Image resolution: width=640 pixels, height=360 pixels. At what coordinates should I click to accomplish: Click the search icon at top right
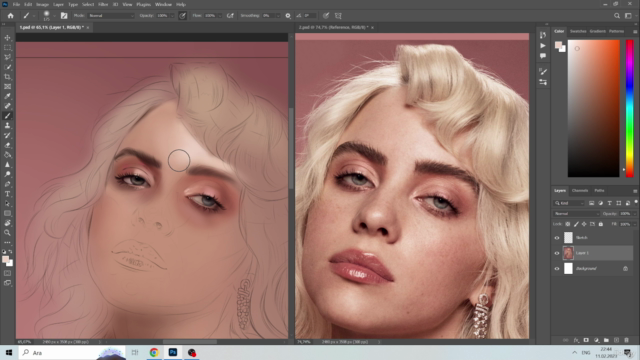(617, 16)
